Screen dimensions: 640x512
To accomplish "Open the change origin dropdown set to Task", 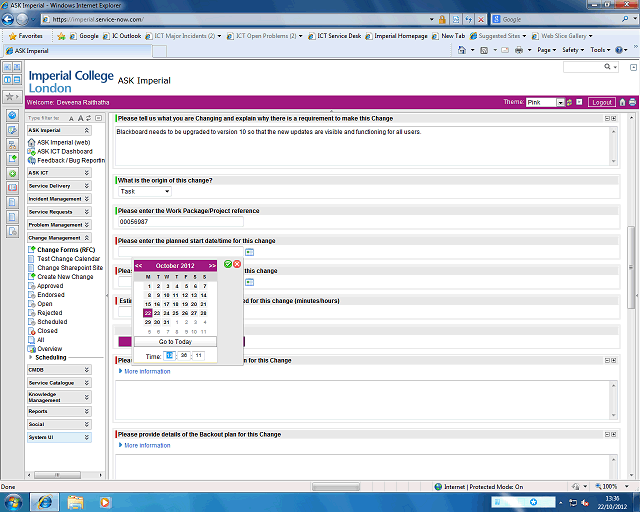I will click(x=144, y=191).
